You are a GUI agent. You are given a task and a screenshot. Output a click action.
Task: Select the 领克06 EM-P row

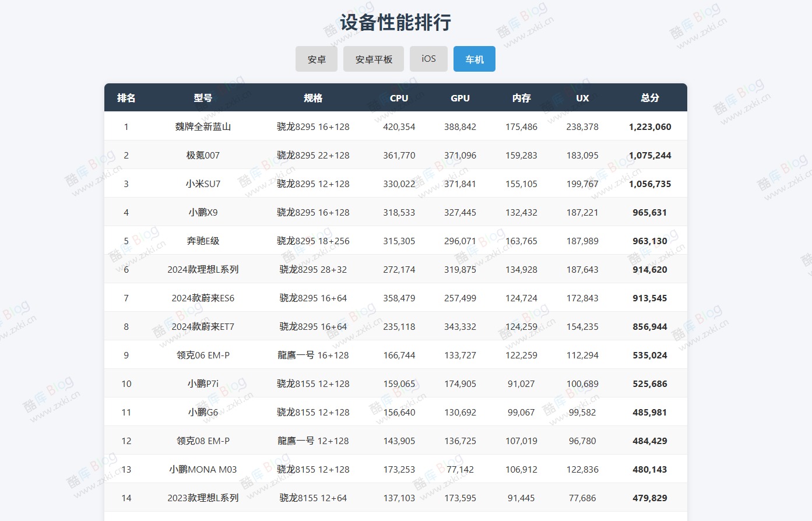202,354
